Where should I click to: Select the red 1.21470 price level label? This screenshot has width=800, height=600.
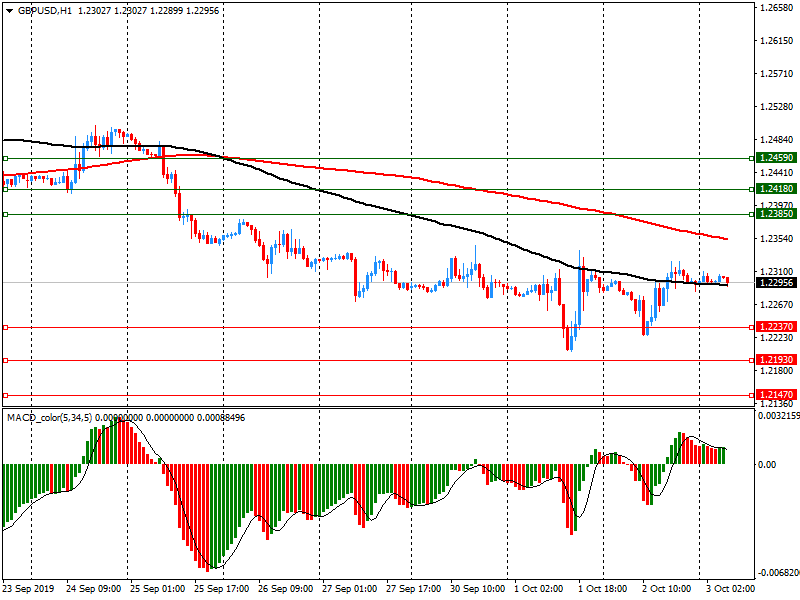point(776,394)
